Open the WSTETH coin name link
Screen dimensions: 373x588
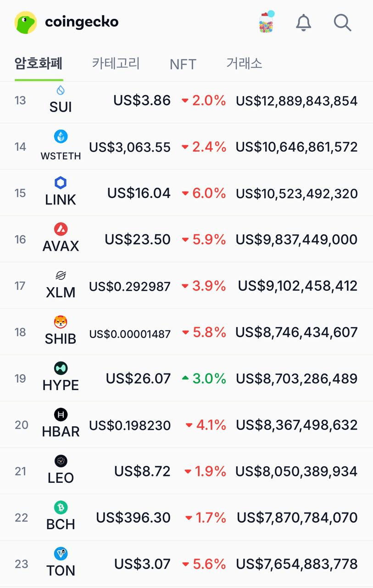61,156
